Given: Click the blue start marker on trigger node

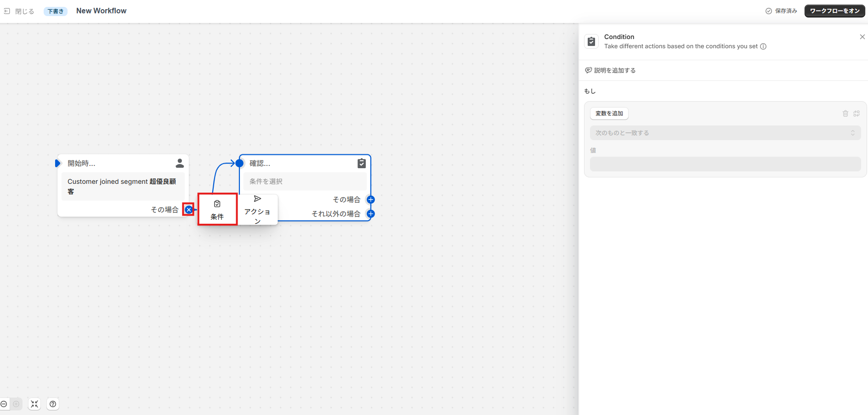Looking at the screenshot, I should click(57, 163).
